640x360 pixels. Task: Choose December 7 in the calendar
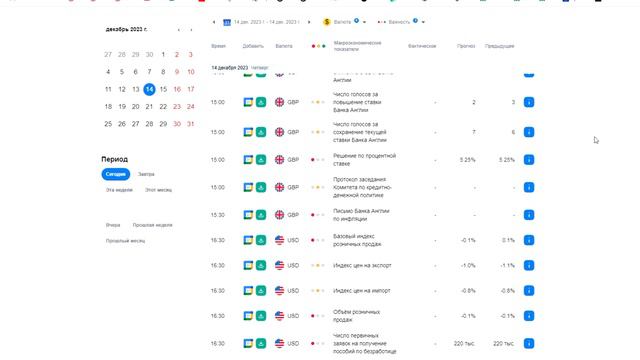coord(149,72)
